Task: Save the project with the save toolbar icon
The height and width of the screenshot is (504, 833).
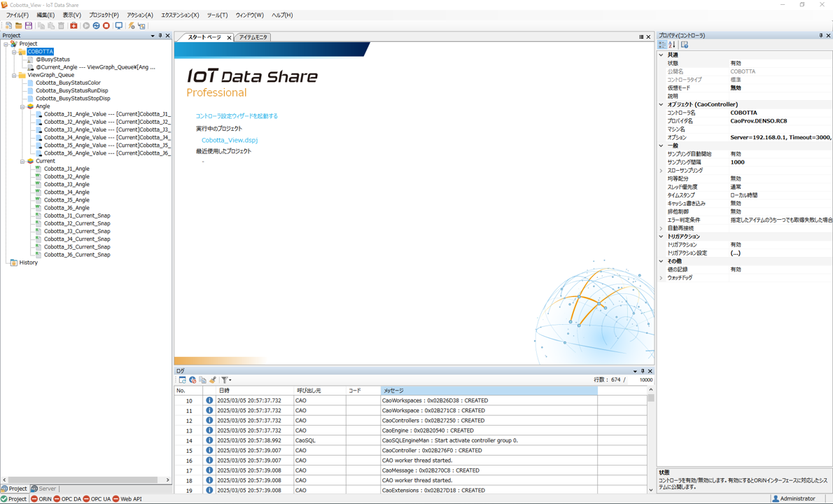Action: tap(29, 26)
